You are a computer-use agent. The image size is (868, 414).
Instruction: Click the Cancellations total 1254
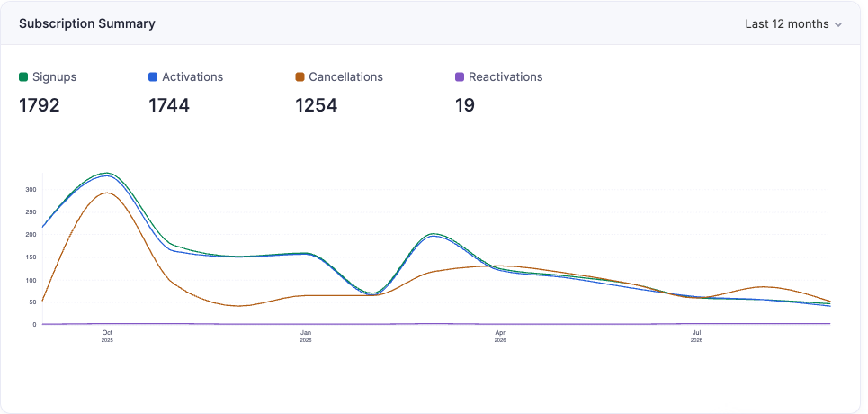tap(316, 105)
